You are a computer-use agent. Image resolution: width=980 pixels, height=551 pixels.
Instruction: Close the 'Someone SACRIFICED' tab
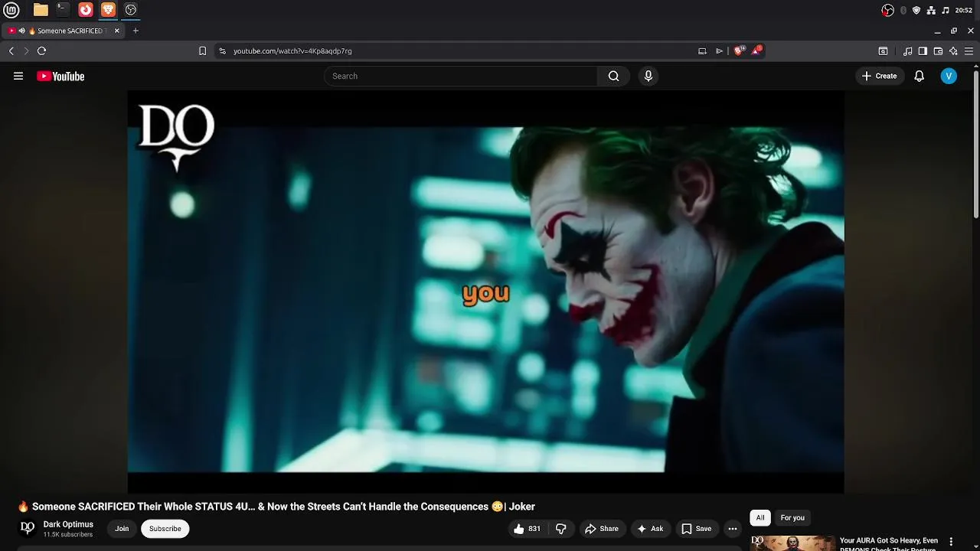(117, 31)
